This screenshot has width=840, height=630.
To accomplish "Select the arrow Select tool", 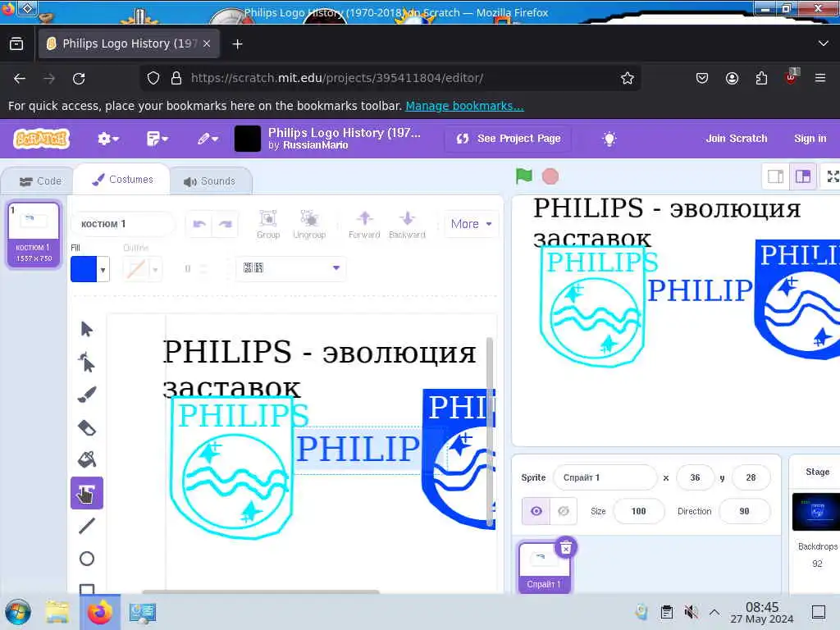I will pyautogui.click(x=87, y=329).
